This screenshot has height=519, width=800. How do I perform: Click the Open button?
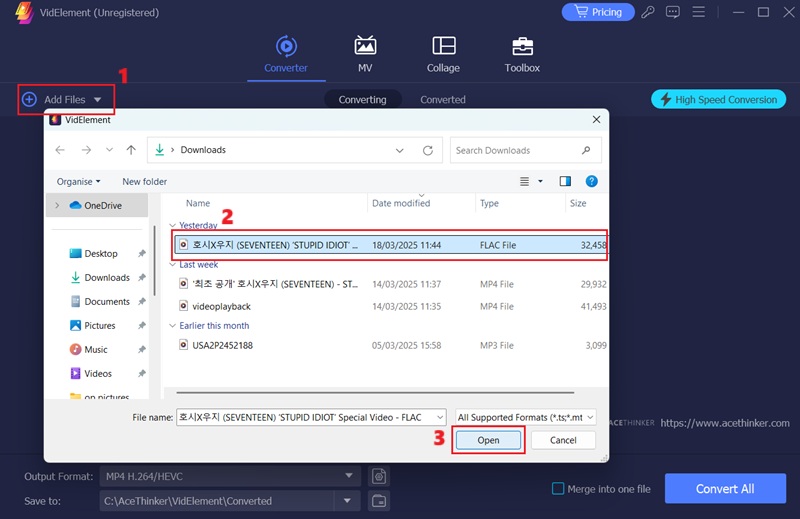point(488,440)
